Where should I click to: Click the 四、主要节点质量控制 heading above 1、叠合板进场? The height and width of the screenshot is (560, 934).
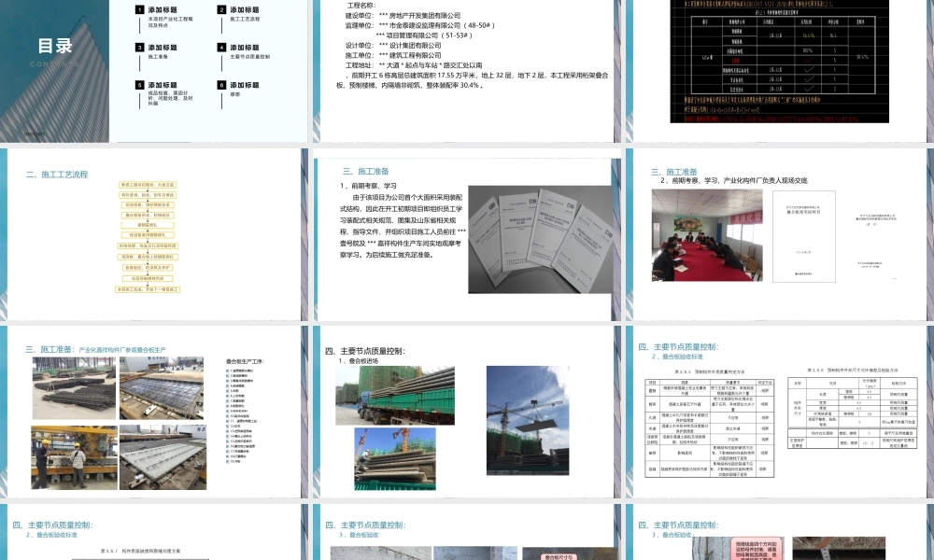[365, 351]
